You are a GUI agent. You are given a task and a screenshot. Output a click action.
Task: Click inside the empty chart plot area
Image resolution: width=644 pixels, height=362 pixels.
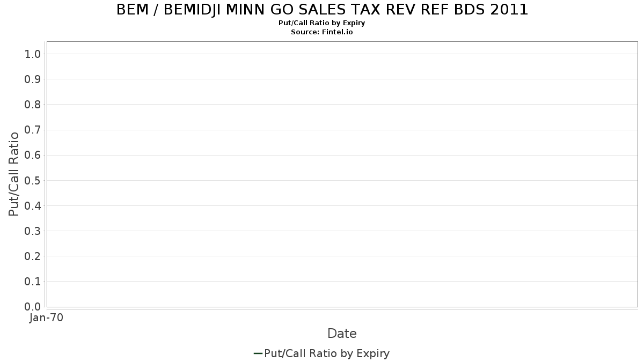[x=342, y=174]
